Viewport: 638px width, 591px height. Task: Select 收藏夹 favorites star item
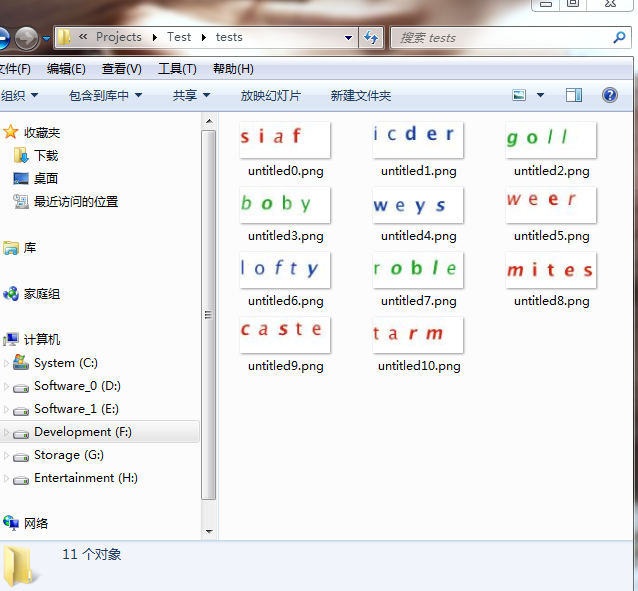click(31, 132)
